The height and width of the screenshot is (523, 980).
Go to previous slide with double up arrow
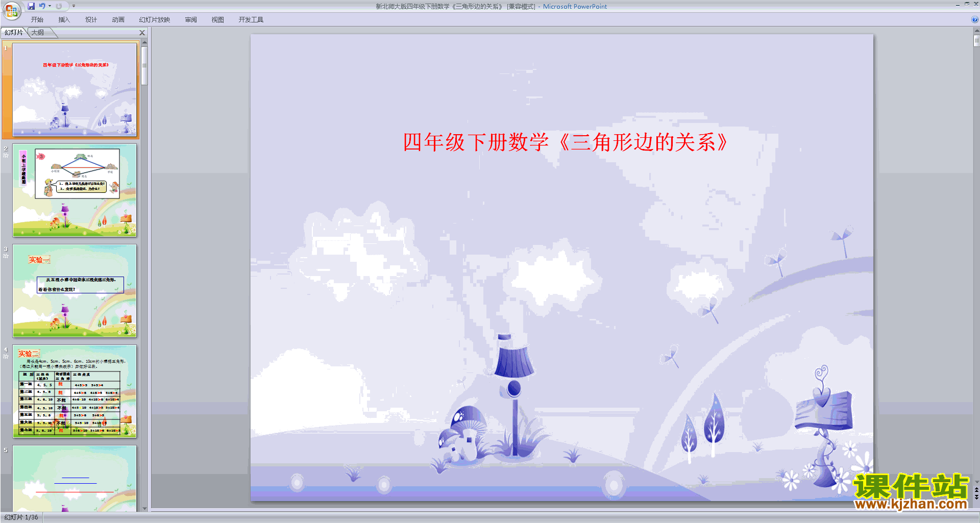976,490
